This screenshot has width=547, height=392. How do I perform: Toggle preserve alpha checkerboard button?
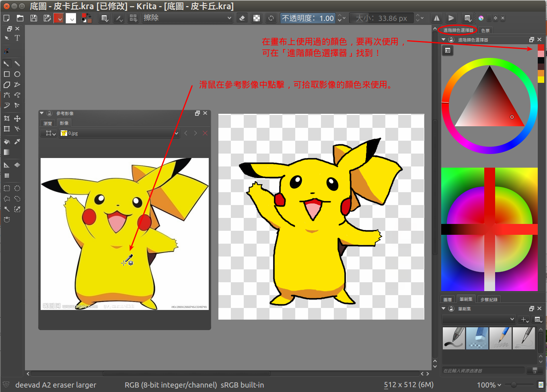point(257,18)
